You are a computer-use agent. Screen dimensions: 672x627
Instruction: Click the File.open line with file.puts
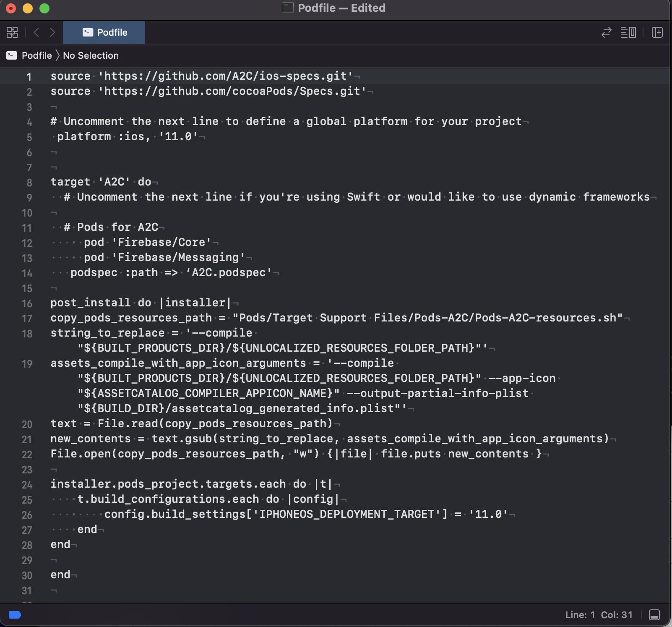[296, 454]
